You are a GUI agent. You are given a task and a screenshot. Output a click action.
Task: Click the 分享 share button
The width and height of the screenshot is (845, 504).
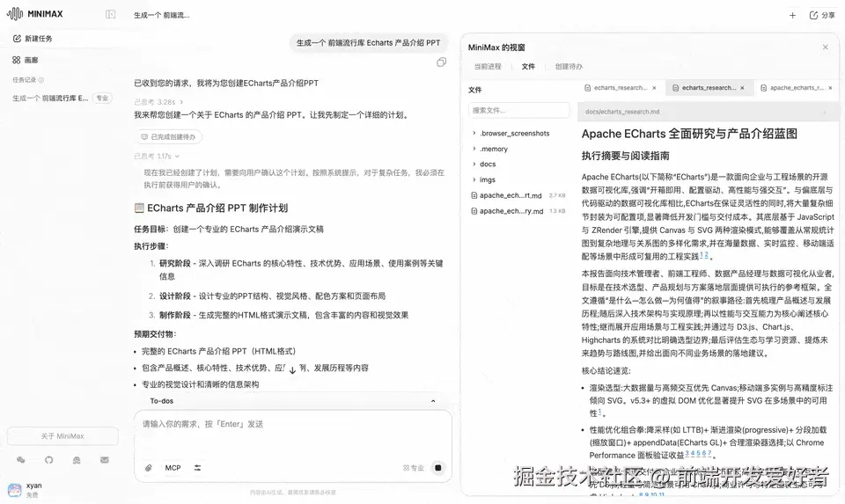tap(822, 15)
